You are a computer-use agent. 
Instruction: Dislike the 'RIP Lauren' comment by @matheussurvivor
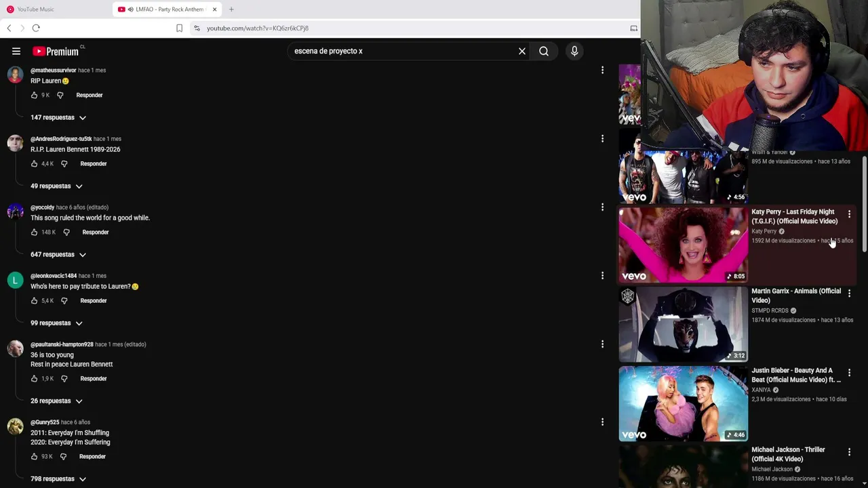point(60,95)
